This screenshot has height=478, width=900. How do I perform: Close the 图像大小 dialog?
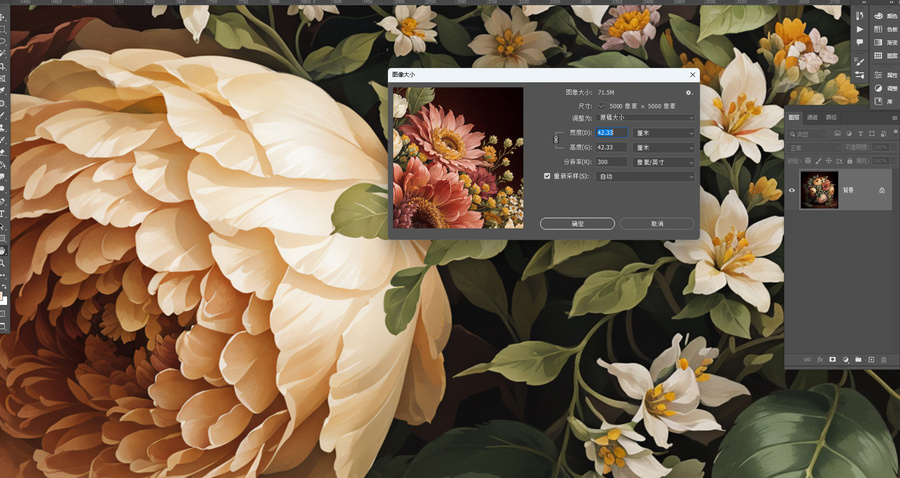pyautogui.click(x=692, y=75)
